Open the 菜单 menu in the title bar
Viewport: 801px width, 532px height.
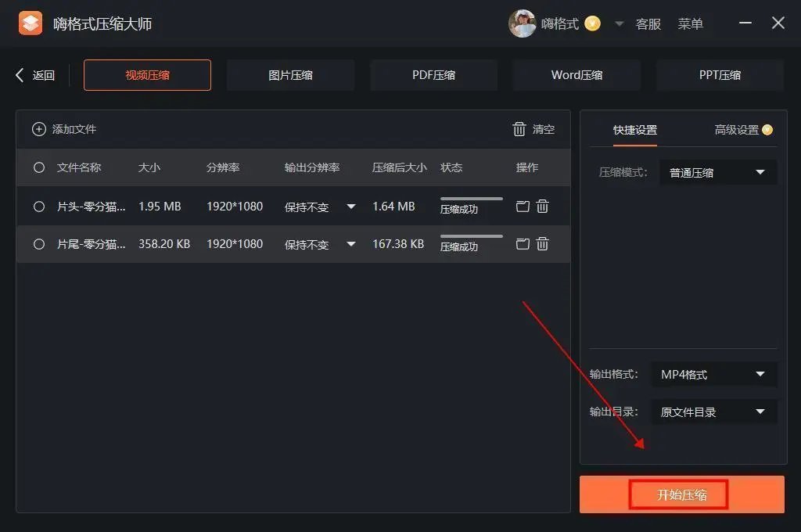tap(691, 23)
